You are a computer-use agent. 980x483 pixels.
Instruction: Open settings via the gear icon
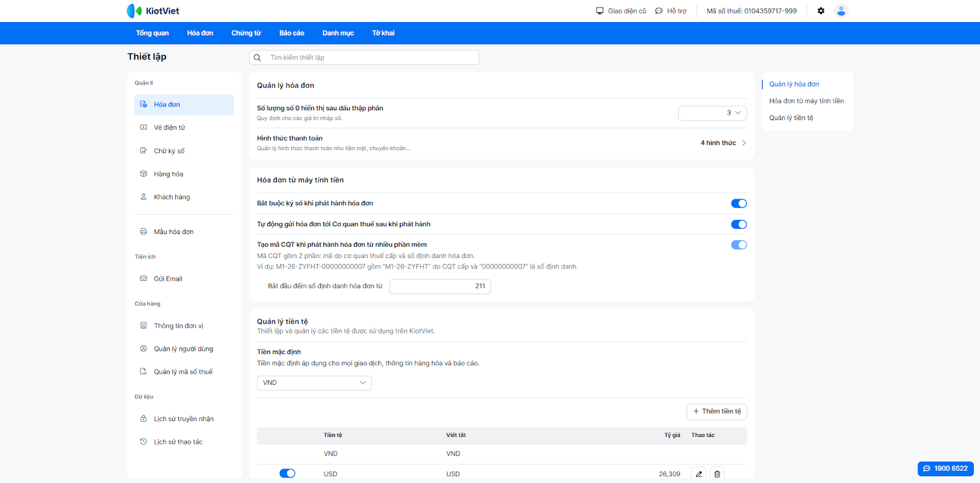tap(821, 11)
